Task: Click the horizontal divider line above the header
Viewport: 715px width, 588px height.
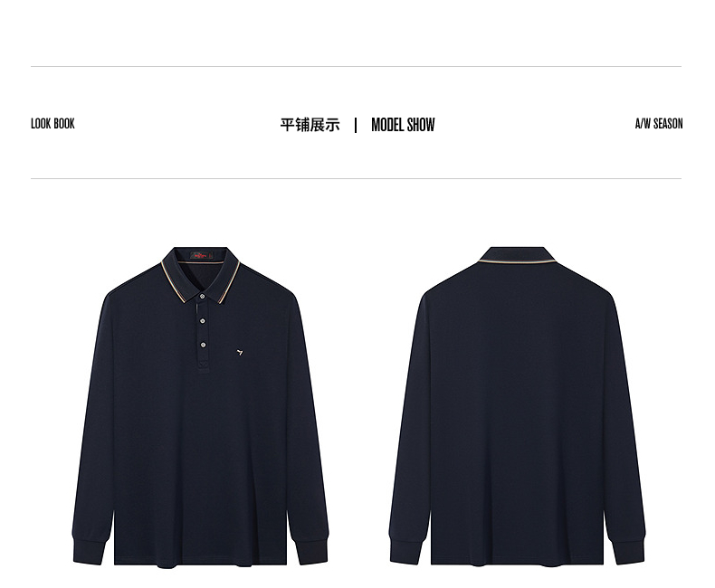Action: [x=356, y=67]
